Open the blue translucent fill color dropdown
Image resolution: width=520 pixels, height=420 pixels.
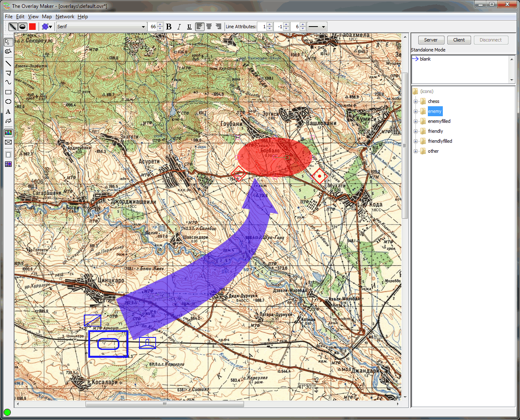[47, 27]
